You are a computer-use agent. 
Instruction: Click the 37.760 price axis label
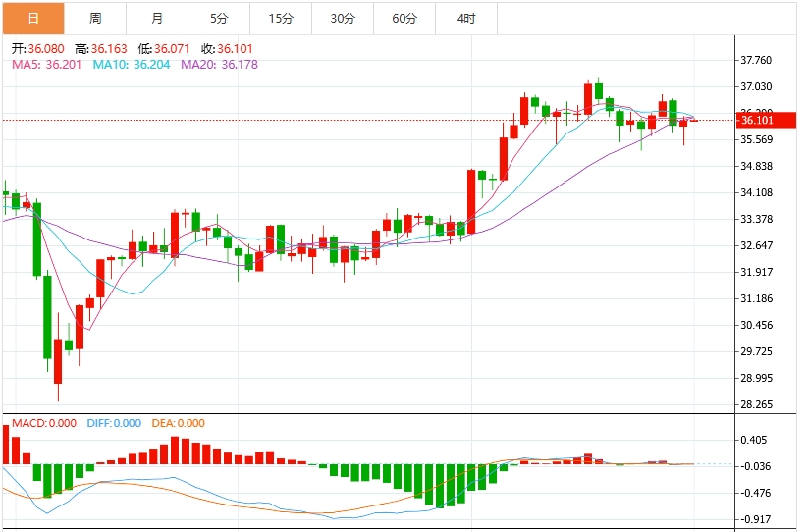tap(756, 60)
